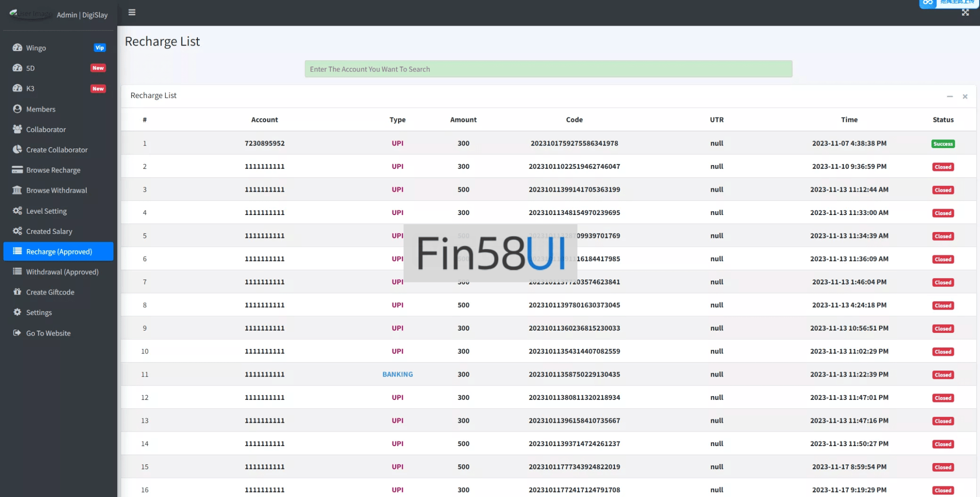
Task: Open Withdrawal (Approved) page
Action: tap(62, 272)
